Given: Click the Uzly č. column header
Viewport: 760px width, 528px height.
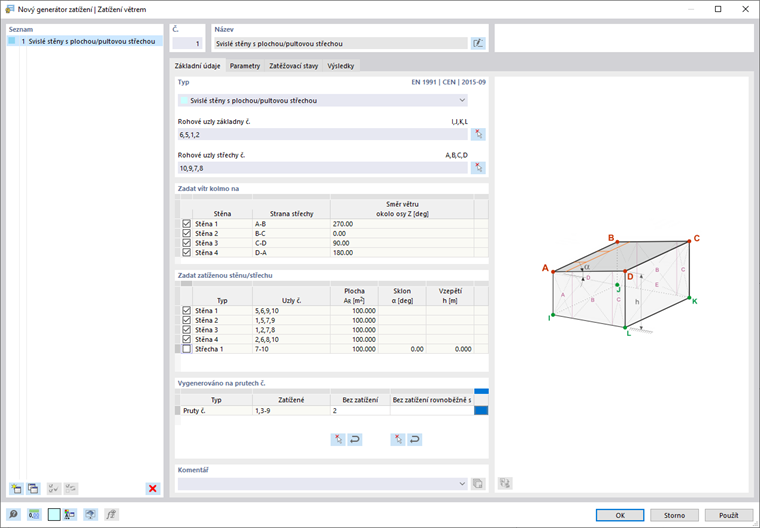Looking at the screenshot, I should pos(291,296).
